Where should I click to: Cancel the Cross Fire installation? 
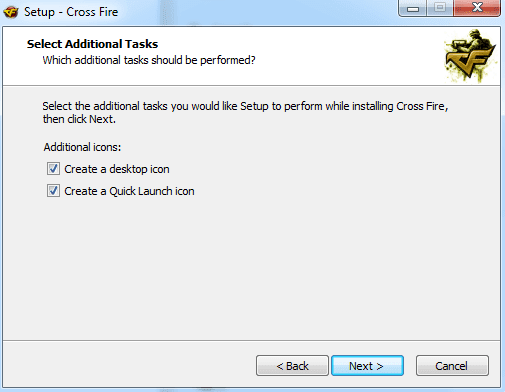coord(452,366)
